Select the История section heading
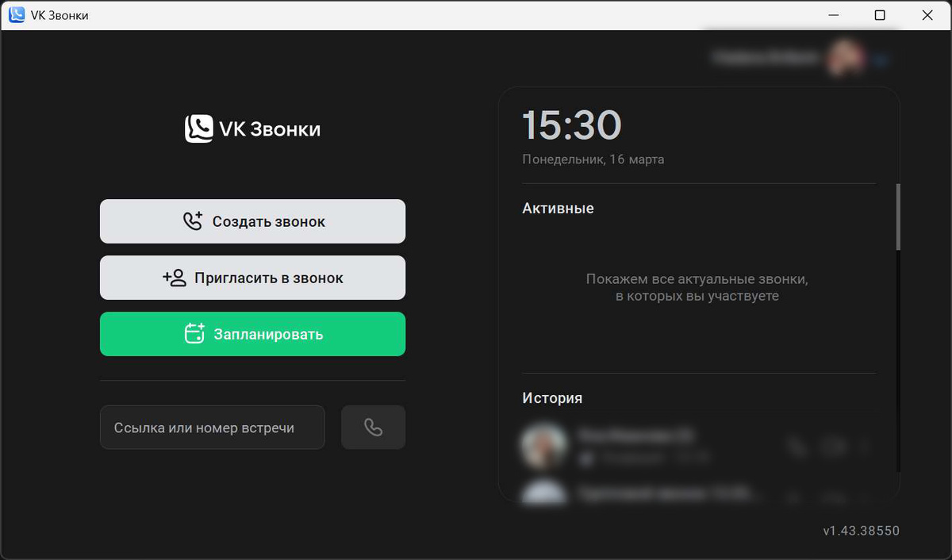This screenshot has height=560, width=952. [552, 398]
